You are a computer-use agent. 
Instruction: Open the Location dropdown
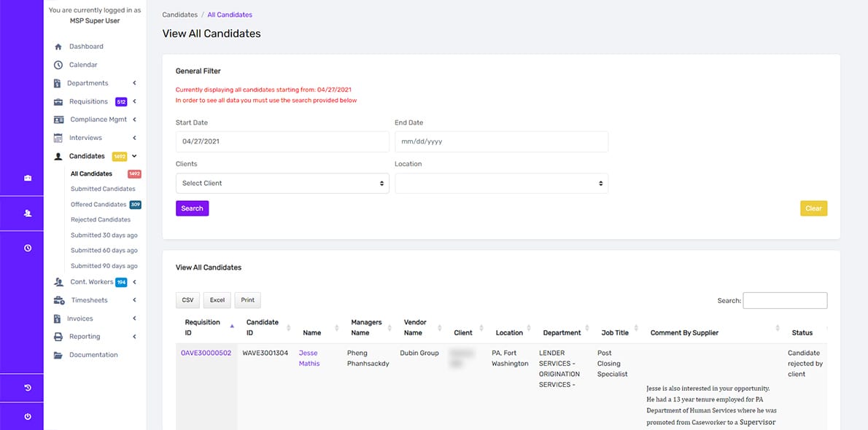(502, 183)
